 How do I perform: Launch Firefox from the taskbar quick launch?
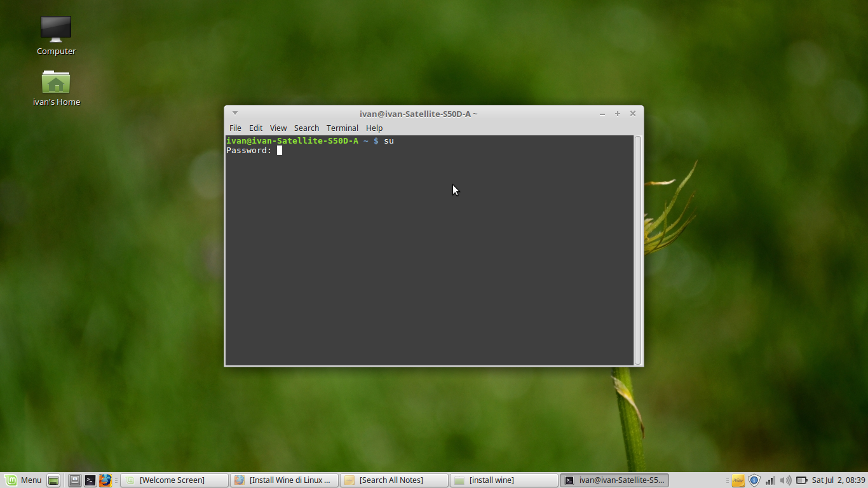[x=105, y=480]
